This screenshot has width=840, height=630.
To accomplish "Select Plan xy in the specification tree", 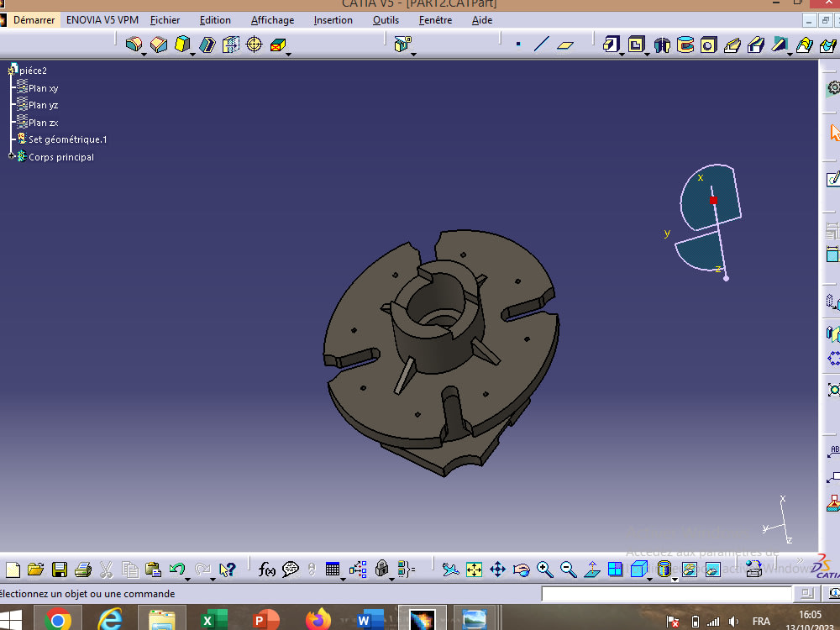I will [44, 87].
